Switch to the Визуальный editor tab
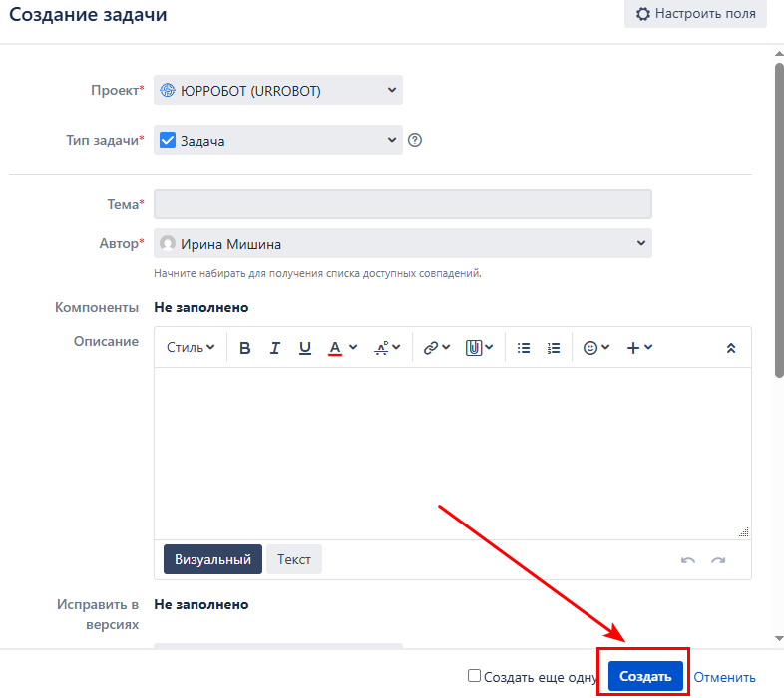The image size is (784, 698). 212,559
